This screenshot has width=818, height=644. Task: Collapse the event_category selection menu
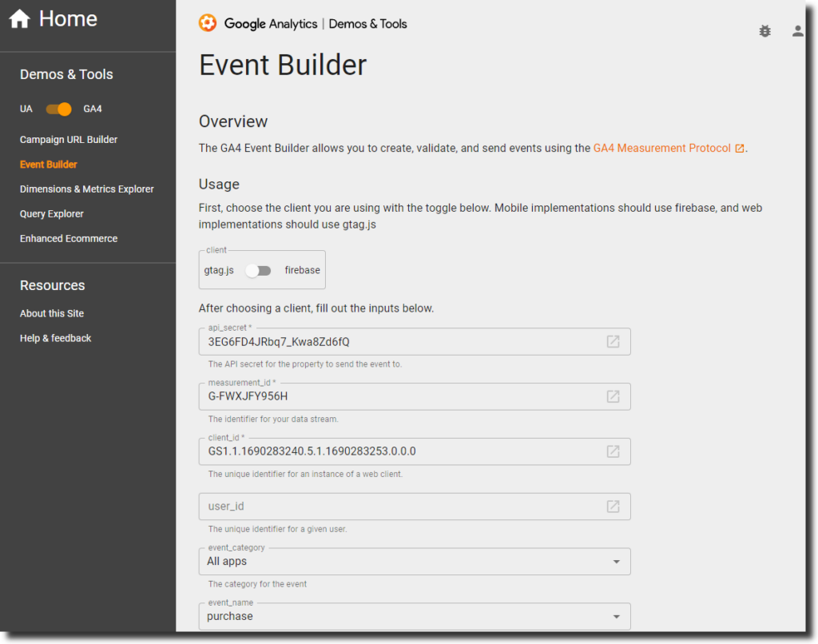(x=616, y=561)
